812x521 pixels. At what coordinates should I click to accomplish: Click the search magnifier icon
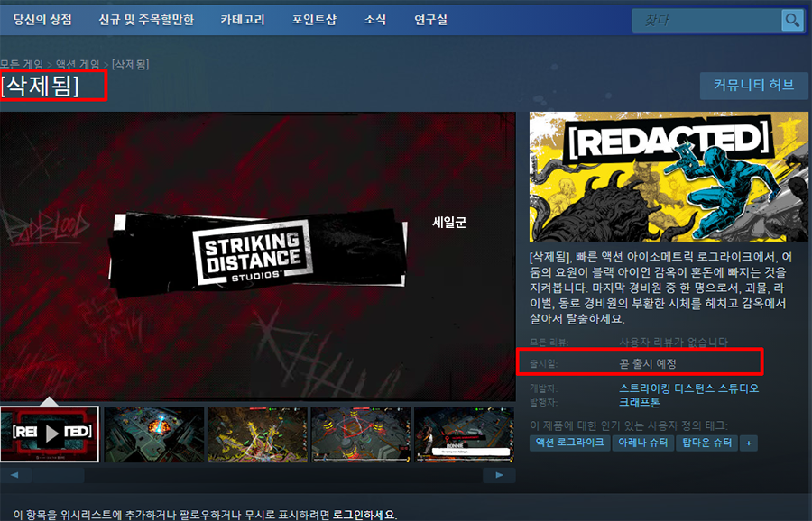pyautogui.click(x=792, y=20)
